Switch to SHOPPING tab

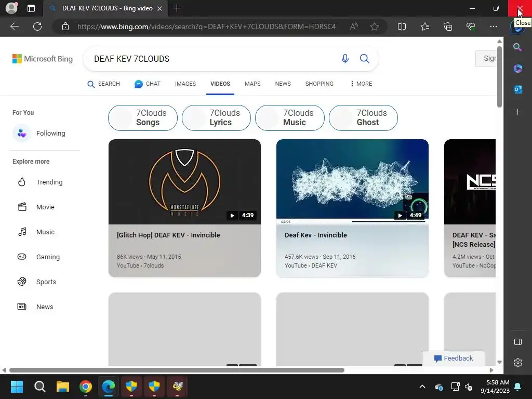320,84
